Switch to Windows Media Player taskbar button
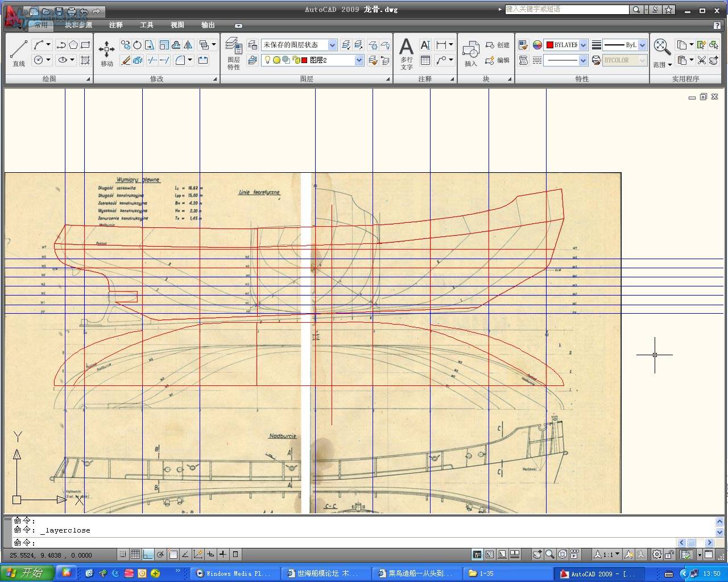 tap(237, 573)
